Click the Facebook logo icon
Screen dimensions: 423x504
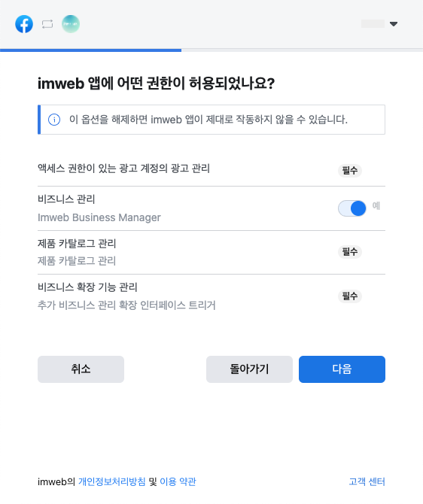[x=24, y=24]
